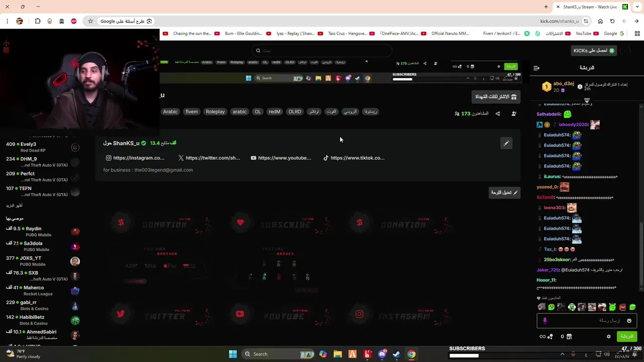Open TEFN channel in sidebar
644x362 pixels.
[x=43, y=191]
